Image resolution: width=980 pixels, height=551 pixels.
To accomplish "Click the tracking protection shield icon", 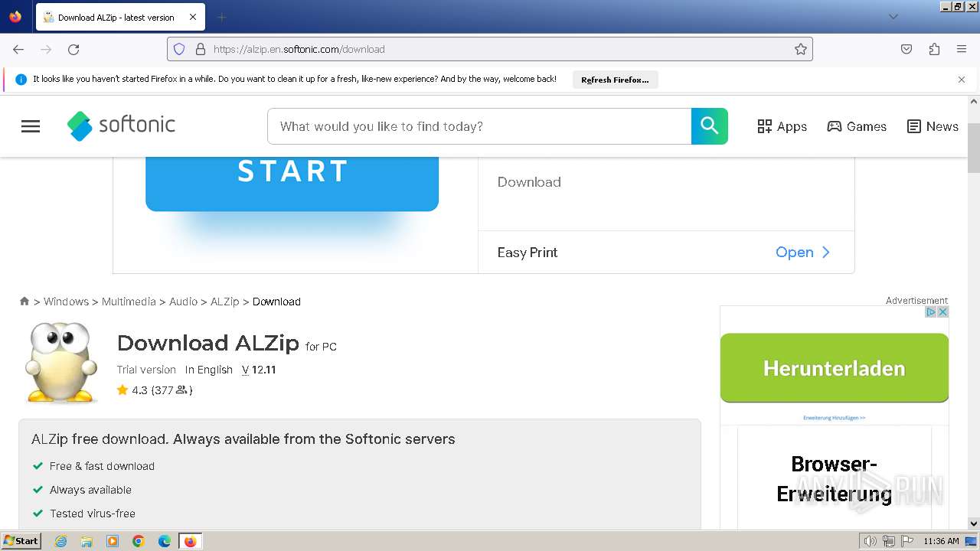I will coord(179,49).
